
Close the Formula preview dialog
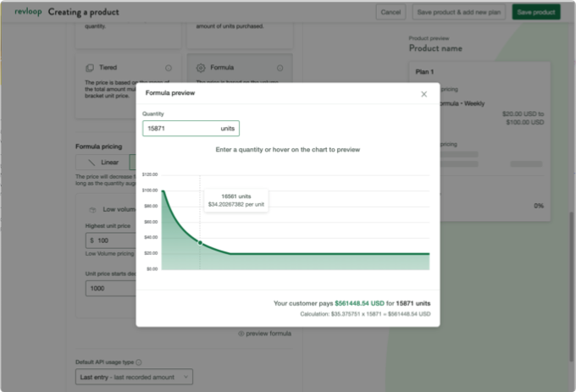424,94
